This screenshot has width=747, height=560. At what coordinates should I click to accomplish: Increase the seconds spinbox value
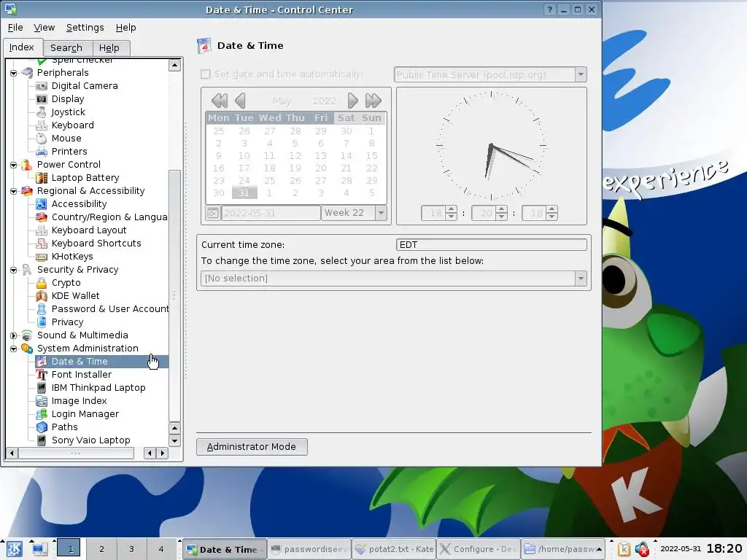pos(551,209)
